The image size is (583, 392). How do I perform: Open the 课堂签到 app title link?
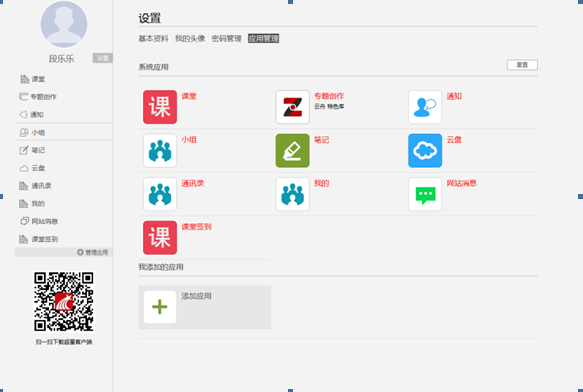point(196,227)
